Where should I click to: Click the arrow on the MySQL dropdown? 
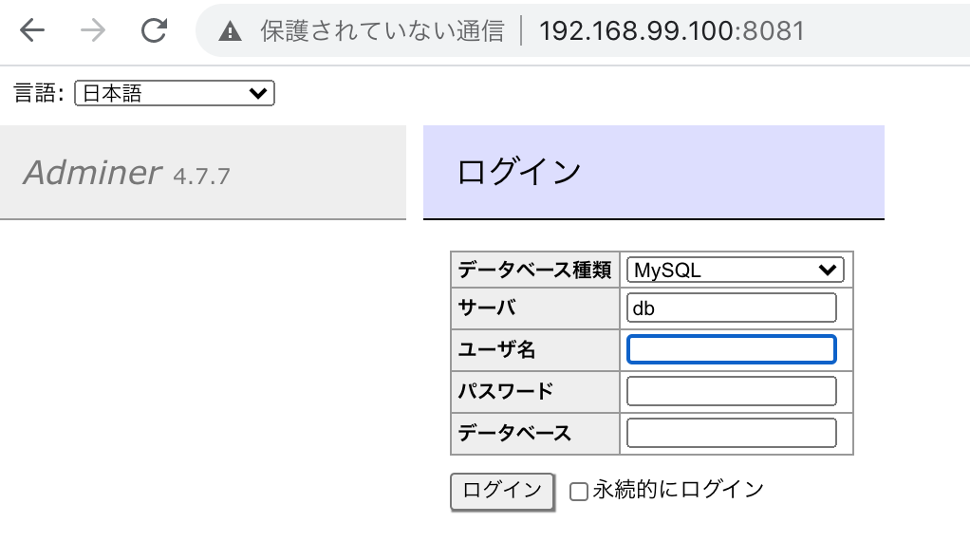(x=829, y=270)
